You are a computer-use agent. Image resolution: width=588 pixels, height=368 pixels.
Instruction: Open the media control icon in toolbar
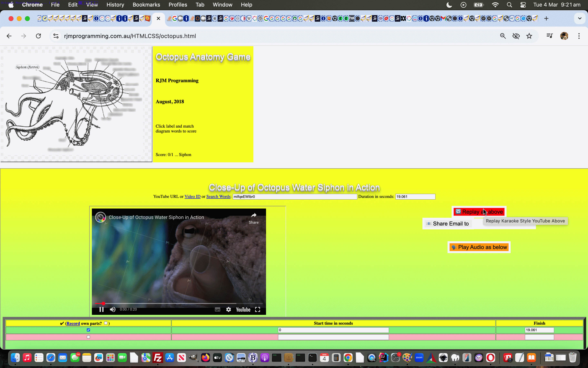tap(550, 36)
